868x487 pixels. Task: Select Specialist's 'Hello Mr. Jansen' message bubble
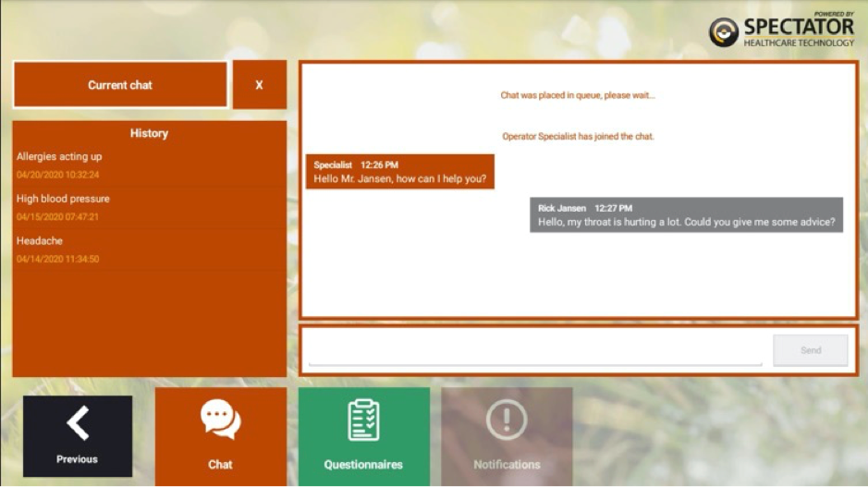point(399,172)
